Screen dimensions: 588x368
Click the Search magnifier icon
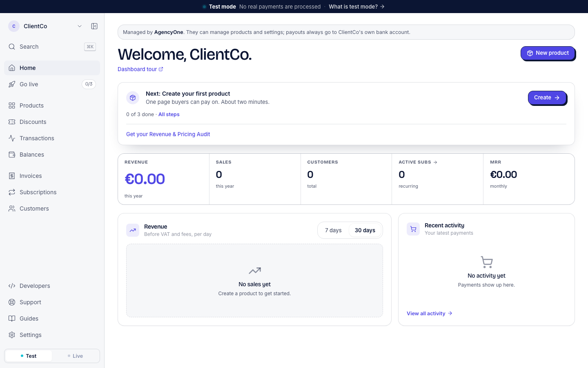click(12, 47)
